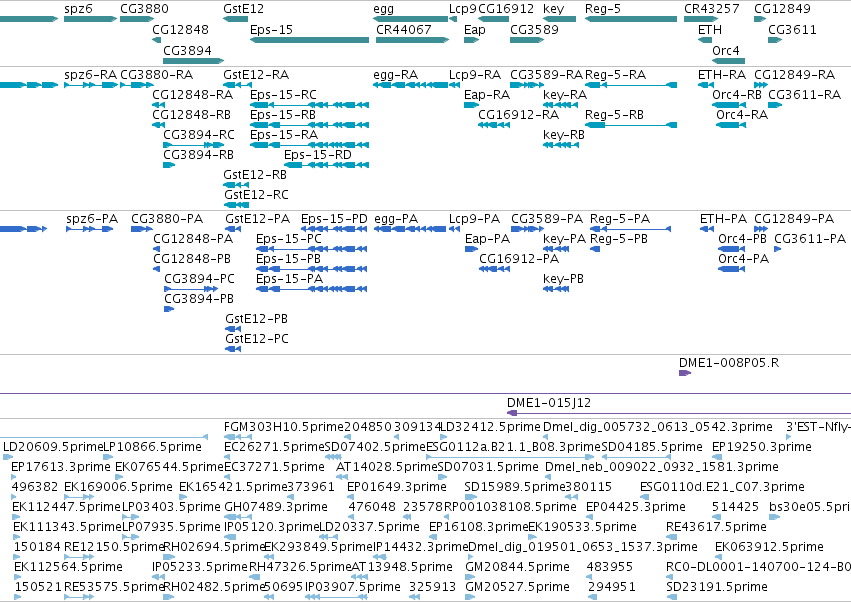Click EST FGM303H10.5prime

coord(284,427)
